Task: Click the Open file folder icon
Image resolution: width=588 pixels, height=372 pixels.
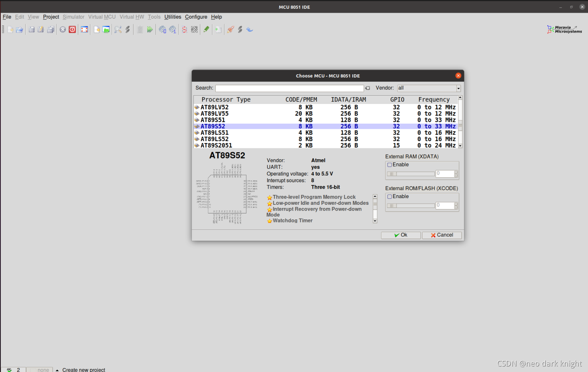Action: [19, 30]
